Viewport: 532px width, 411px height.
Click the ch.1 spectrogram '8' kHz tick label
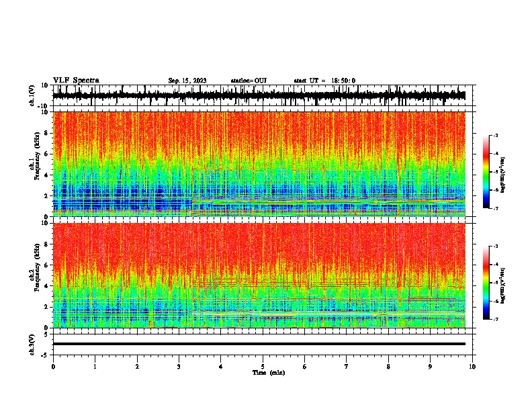click(46, 133)
